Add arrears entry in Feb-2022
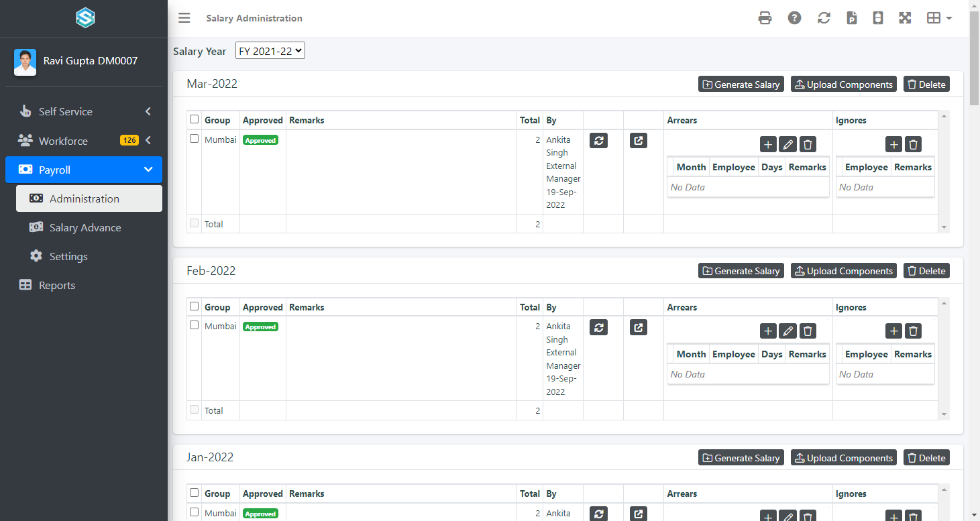The height and width of the screenshot is (521, 980). pyautogui.click(x=768, y=331)
